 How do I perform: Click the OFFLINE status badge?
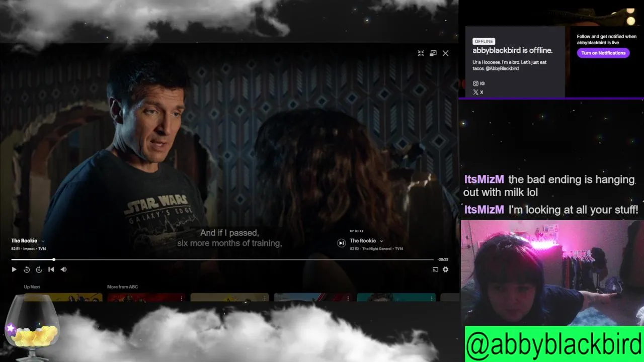click(484, 41)
